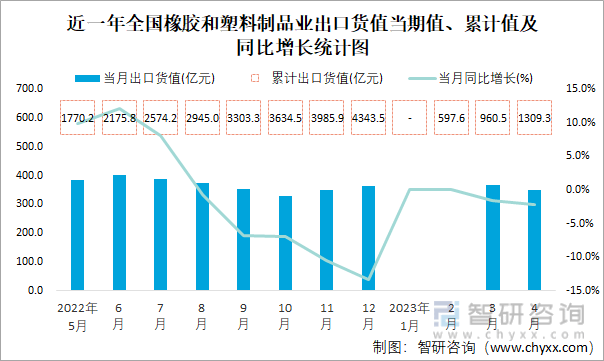
Task: Click the cumulative value label 3985.9
Action: point(327,118)
